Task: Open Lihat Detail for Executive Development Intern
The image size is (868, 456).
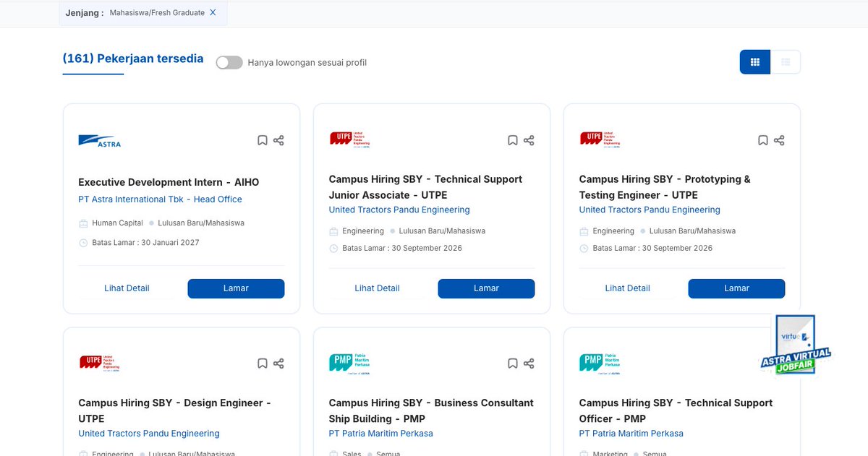Action: pyautogui.click(x=127, y=288)
